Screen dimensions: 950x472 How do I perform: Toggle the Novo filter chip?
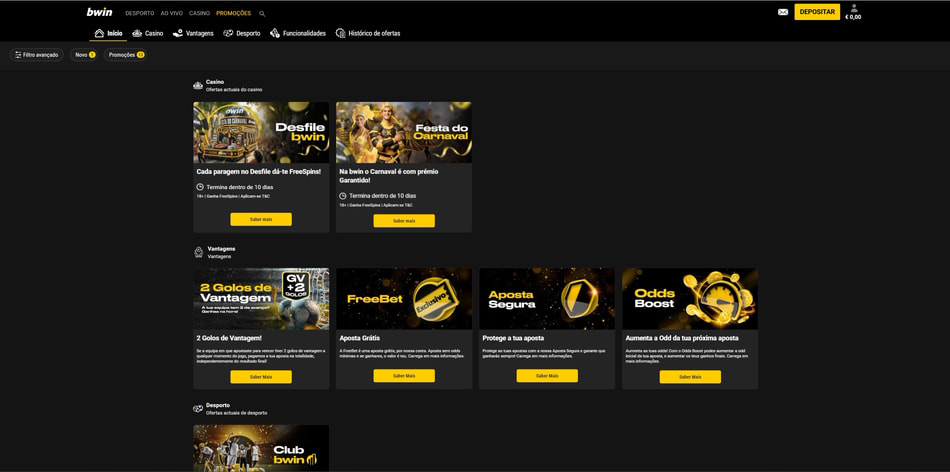click(x=84, y=55)
